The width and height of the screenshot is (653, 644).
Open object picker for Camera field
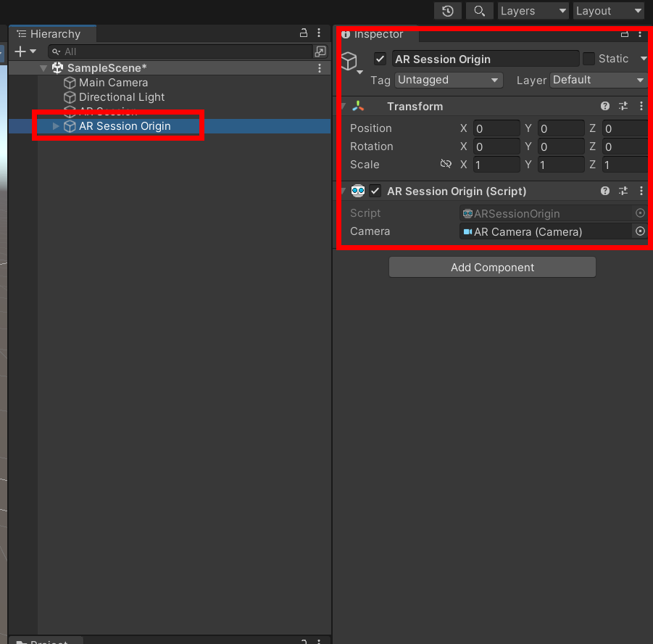click(640, 231)
